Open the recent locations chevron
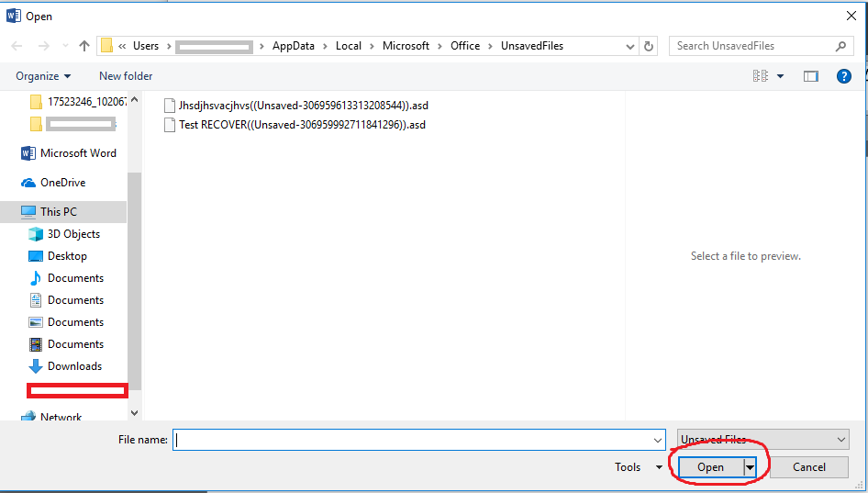Image resolution: width=868 pixels, height=493 pixels. (x=65, y=46)
